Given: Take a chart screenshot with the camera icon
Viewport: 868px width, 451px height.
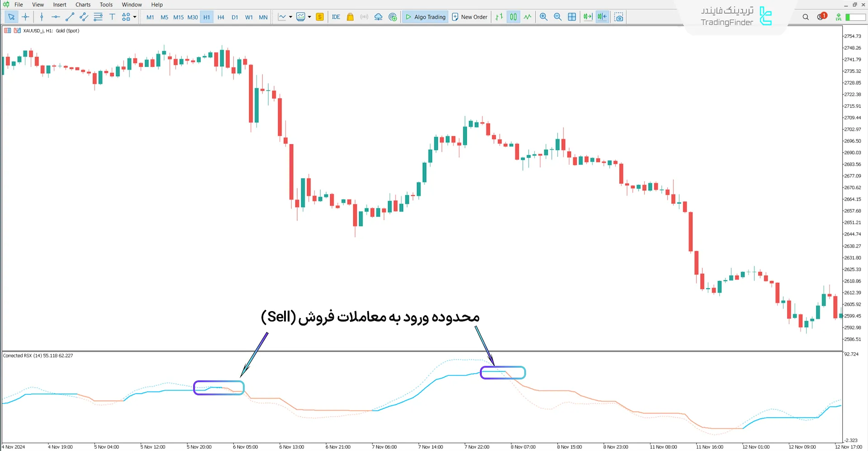Looking at the screenshot, I should pyautogui.click(x=619, y=17).
